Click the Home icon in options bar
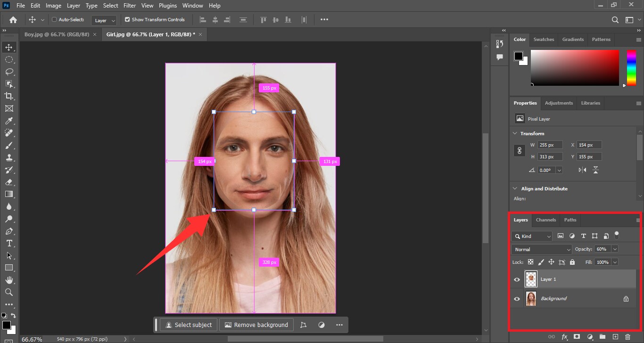 click(x=13, y=20)
